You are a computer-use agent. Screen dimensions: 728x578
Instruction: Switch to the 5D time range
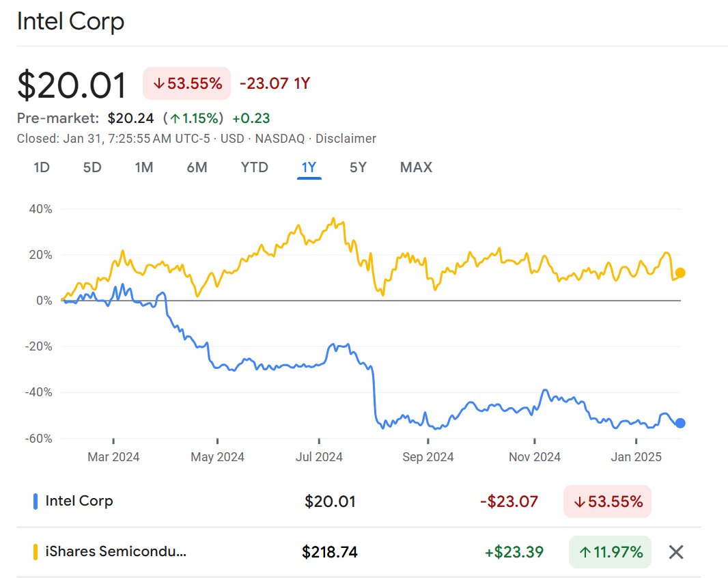pos(92,167)
